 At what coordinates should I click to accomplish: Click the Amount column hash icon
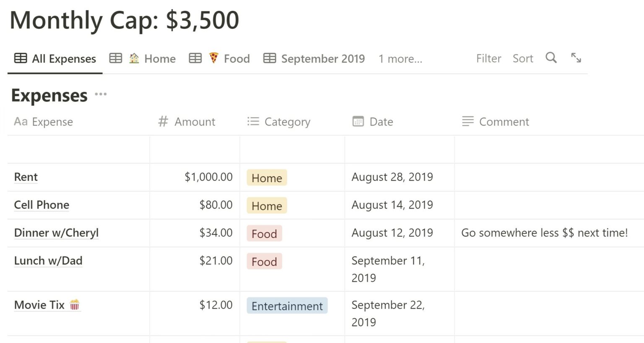pyautogui.click(x=163, y=122)
